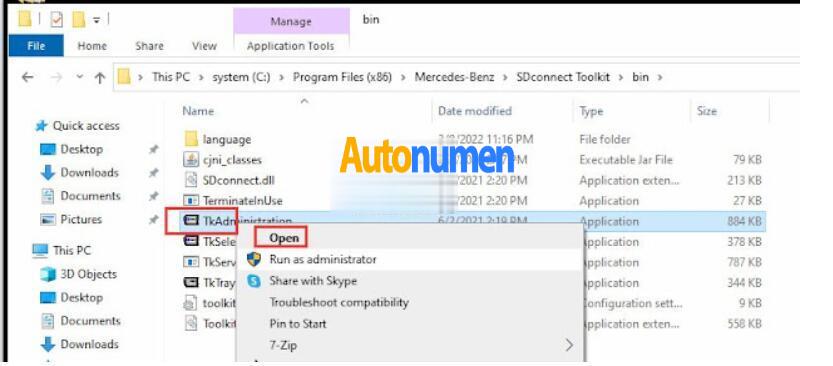833x366 pixels.
Task: Click Mercedes-Benz breadcrumb
Action: (x=454, y=77)
